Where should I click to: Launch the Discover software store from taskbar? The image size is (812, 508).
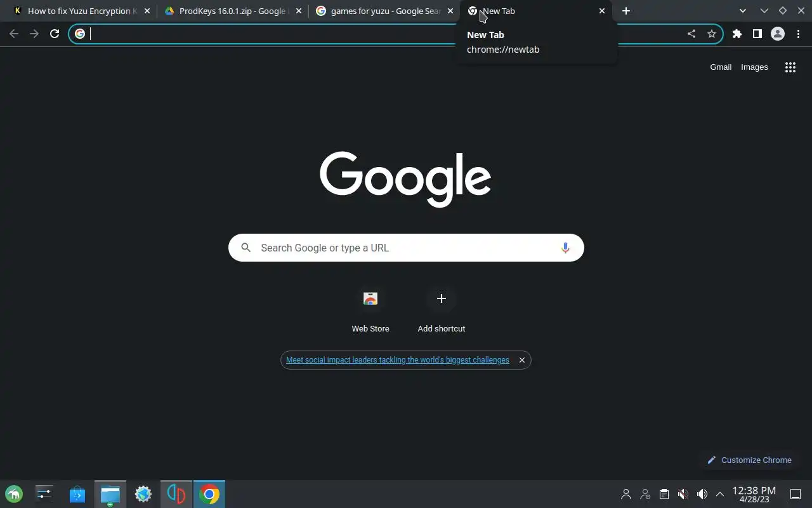pos(77,494)
